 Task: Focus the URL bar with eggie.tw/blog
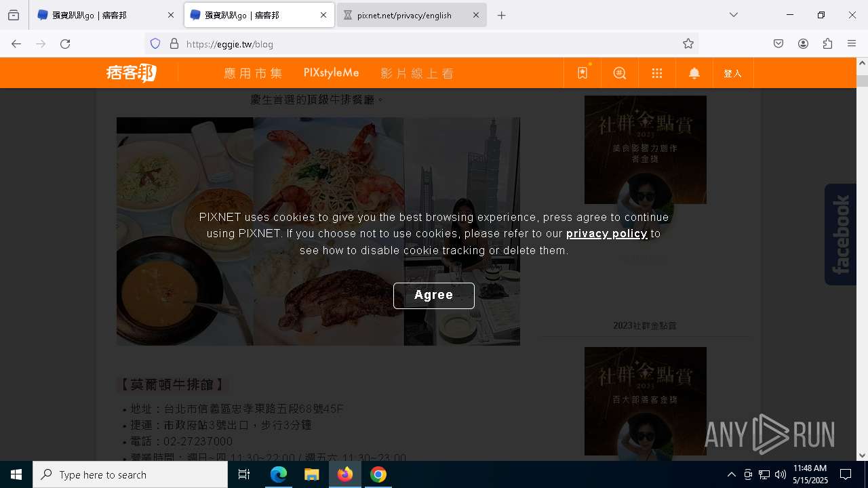(x=420, y=43)
